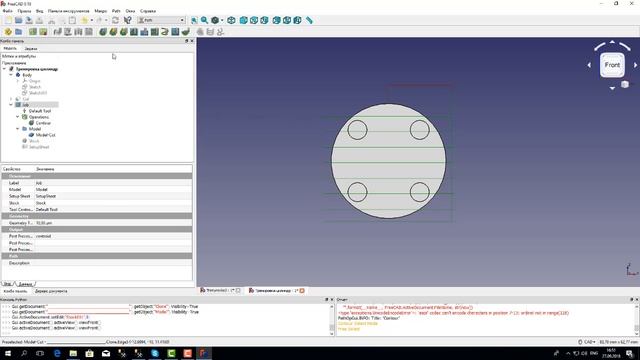This screenshot has width=640, height=360.
Task: Open the Макрос menu
Action: (100, 11)
